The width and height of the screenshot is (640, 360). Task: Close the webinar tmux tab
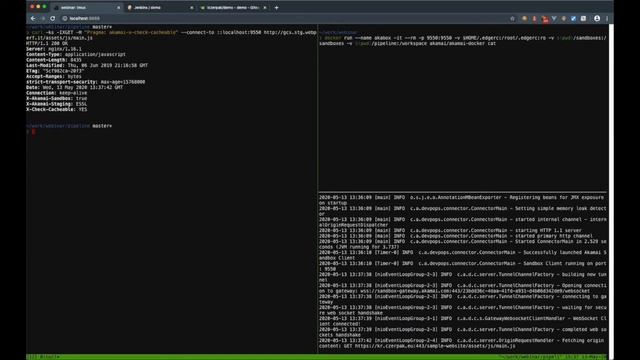[x=118, y=7]
